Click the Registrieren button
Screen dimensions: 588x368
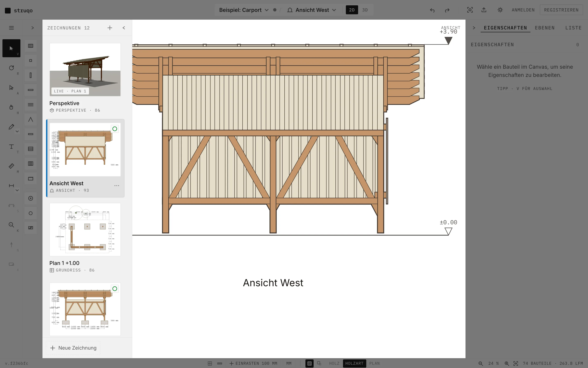[x=561, y=10]
